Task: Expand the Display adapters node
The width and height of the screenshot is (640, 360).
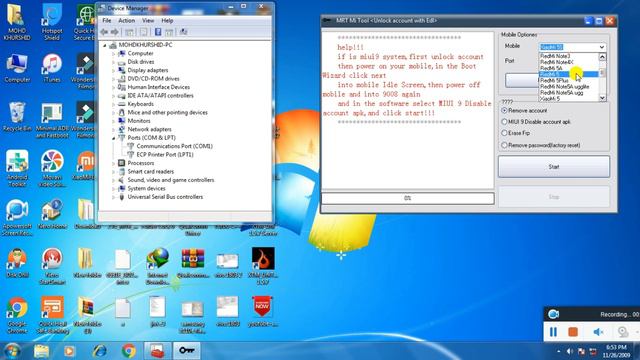Action: click(114, 70)
